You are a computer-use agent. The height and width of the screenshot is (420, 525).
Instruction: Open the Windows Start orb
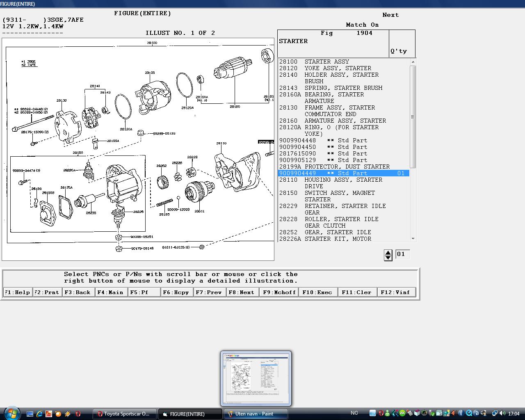11,413
